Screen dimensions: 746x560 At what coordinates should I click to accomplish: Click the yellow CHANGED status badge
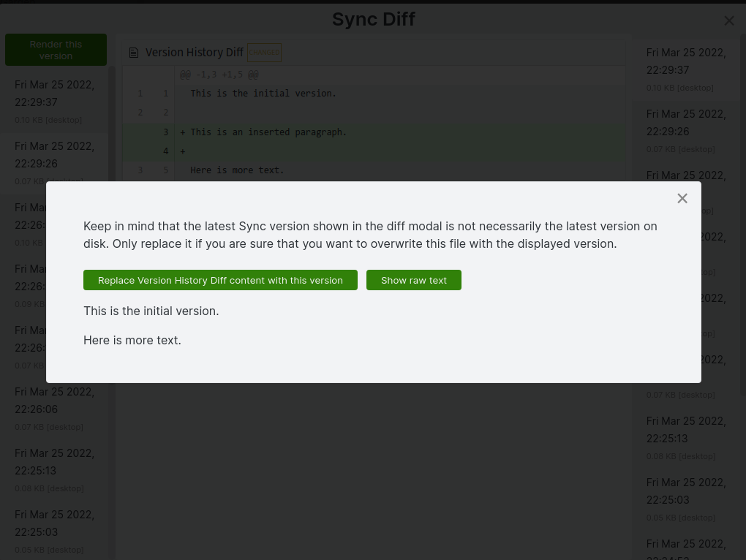click(x=264, y=53)
